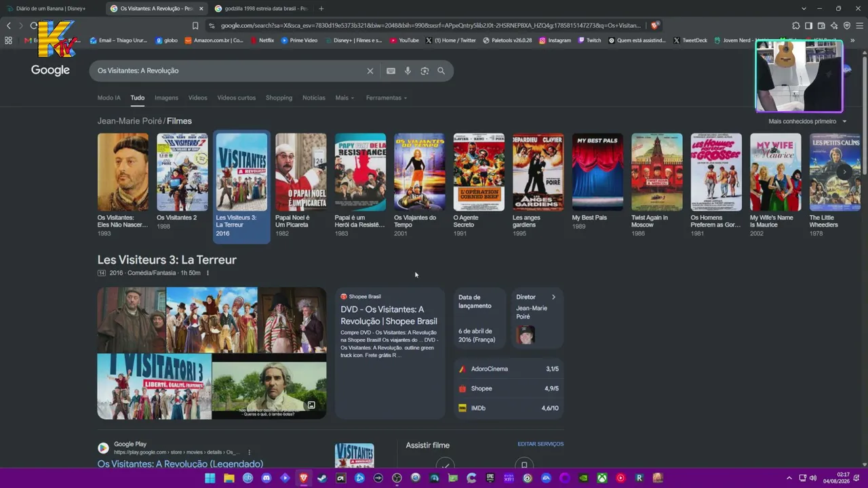Show more bookmarks with the overflow chevron
The height and width of the screenshot is (488, 868).
[852, 41]
